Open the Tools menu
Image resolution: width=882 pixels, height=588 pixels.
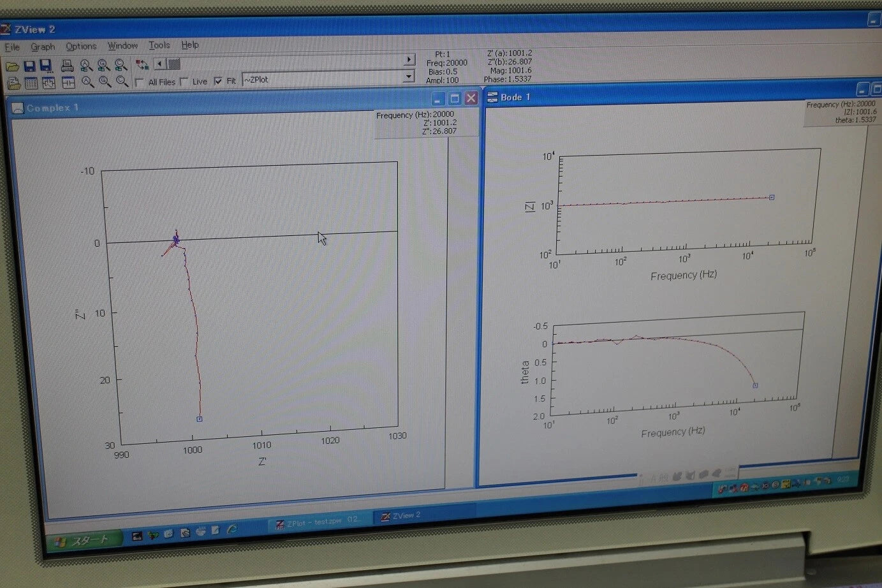coord(159,45)
